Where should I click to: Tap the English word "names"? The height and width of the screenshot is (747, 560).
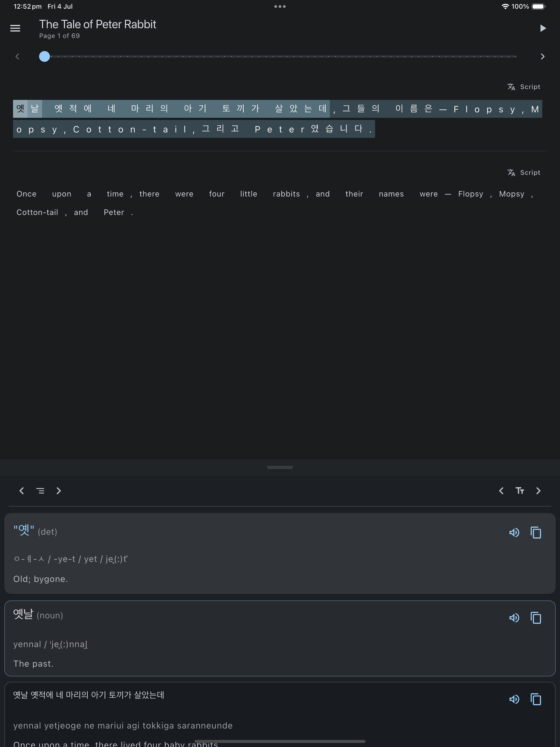(391, 194)
